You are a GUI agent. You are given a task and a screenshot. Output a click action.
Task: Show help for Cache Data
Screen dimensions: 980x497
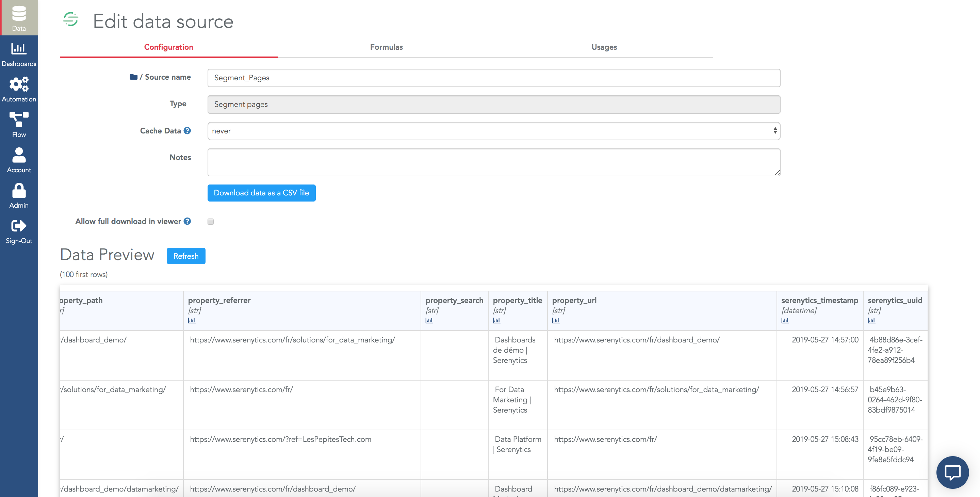click(x=187, y=130)
